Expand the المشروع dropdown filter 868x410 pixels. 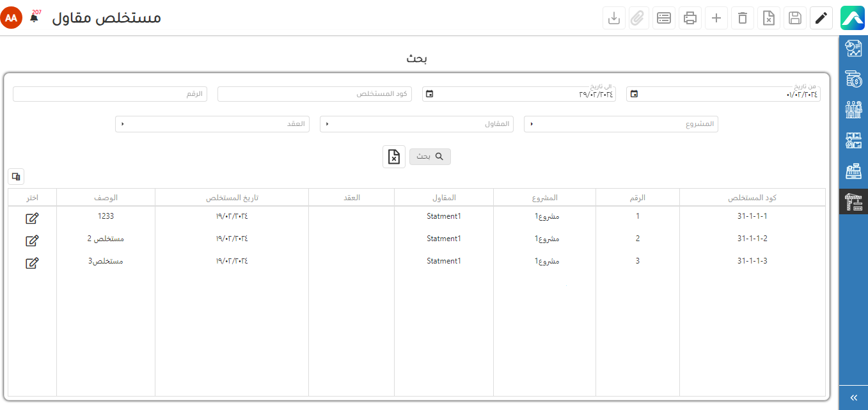click(x=620, y=124)
